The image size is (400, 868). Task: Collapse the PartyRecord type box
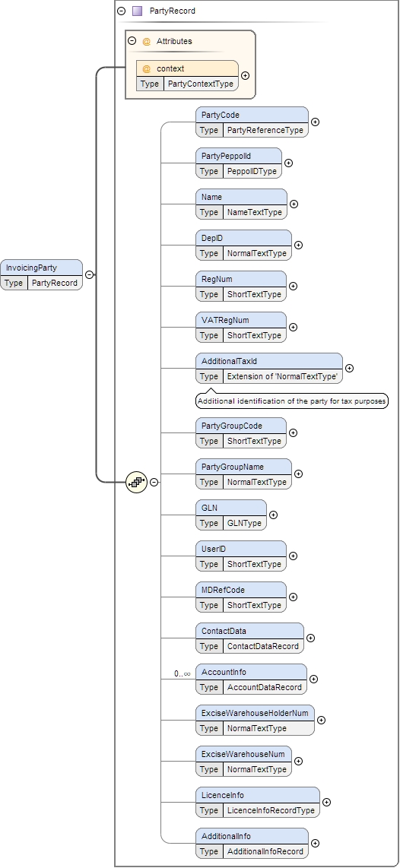pos(122,11)
